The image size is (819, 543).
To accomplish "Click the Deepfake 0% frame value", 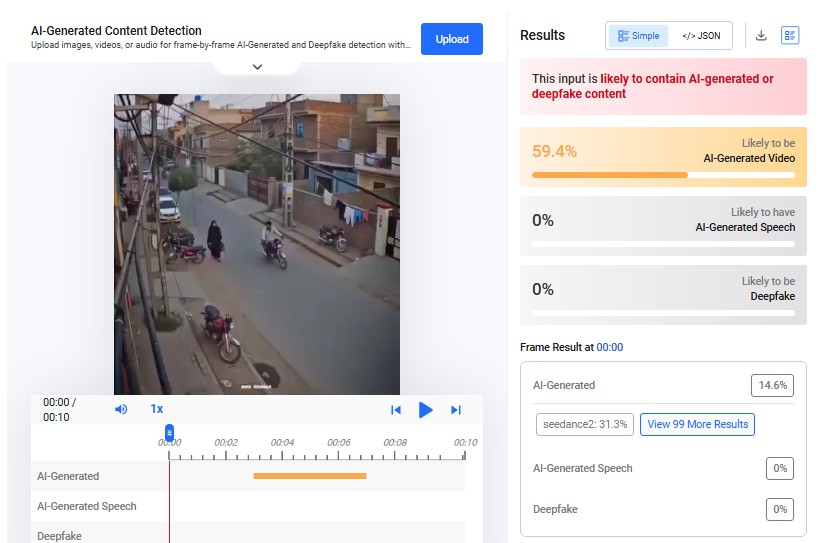I will (780, 509).
